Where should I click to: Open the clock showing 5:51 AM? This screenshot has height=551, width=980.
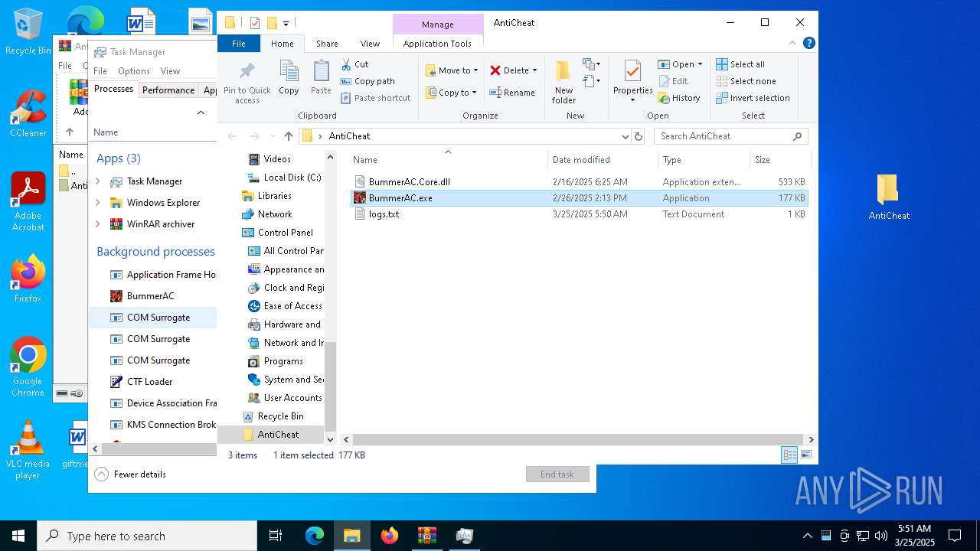tap(914, 536)
